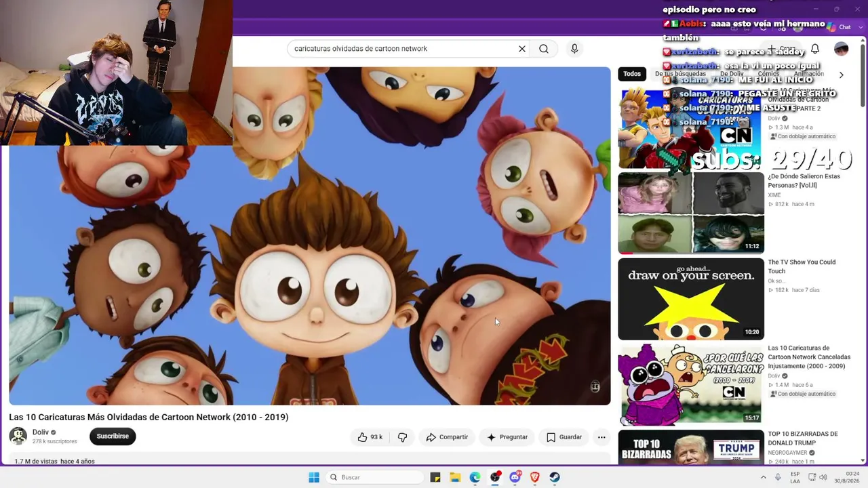Viewport: 868px width, 488px height.
Task: Click the magnifier search button
Action: (x=544, y=49)
